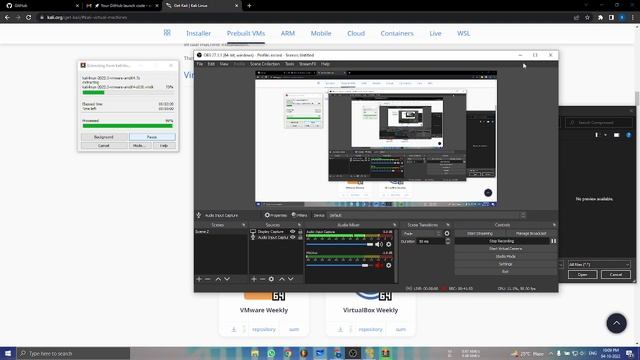640x360 pixels.
Task: Remove selected source using the minus icon
Action: click(262, 279)
